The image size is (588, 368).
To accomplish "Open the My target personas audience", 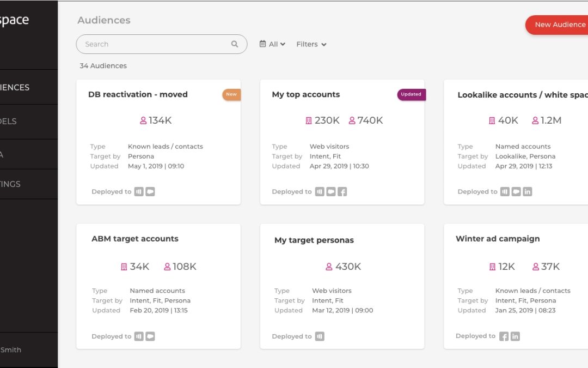I will pos(314,240).
